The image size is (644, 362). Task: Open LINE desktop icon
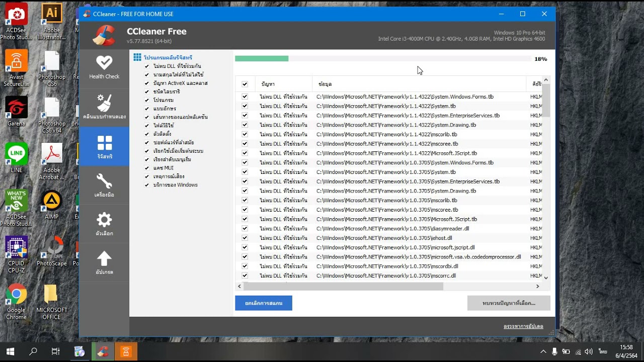point(16,158)
